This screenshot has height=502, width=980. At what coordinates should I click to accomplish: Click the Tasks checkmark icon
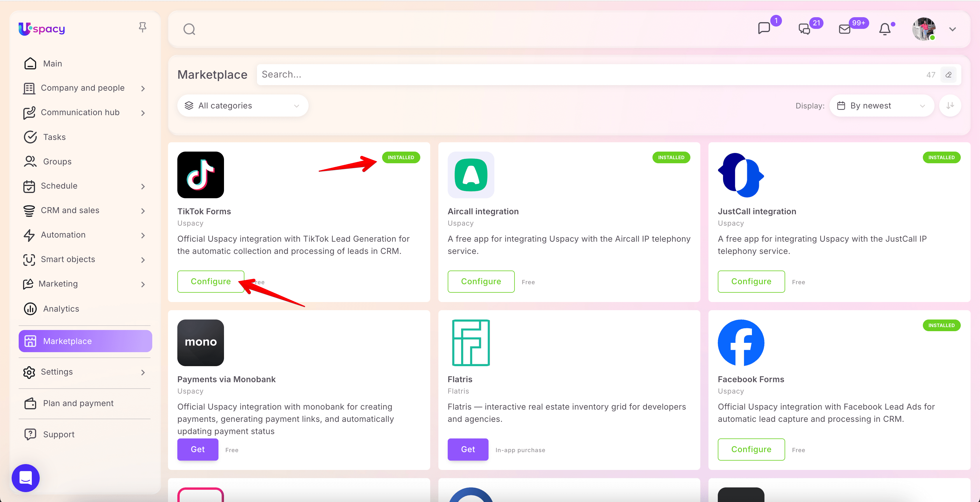point(30,137)
